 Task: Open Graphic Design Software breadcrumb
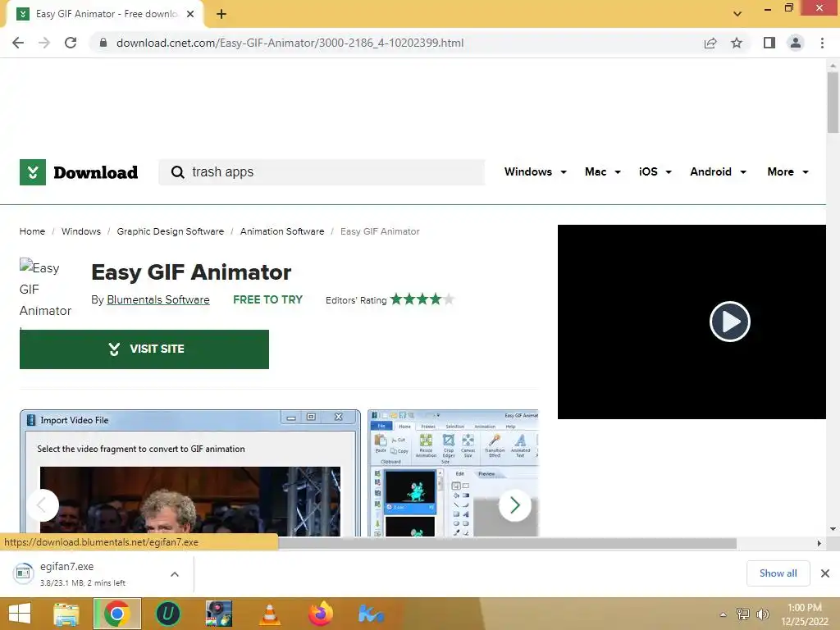(x=171, y=231)
